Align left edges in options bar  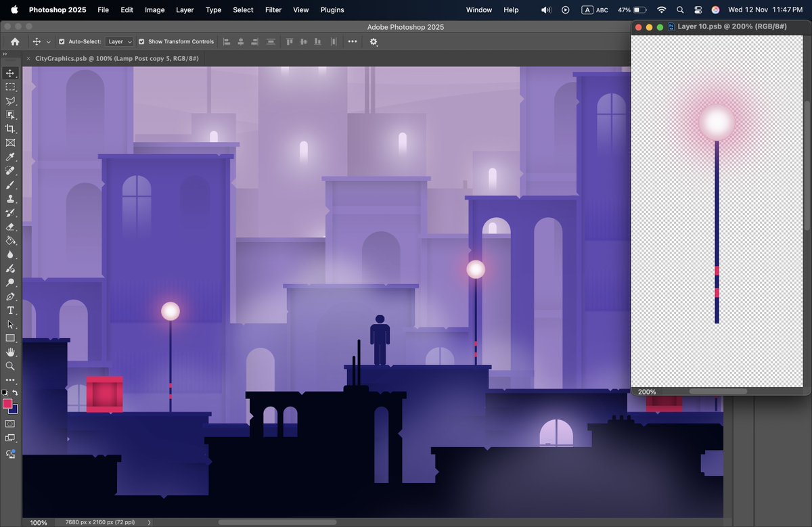coord(227,41)
